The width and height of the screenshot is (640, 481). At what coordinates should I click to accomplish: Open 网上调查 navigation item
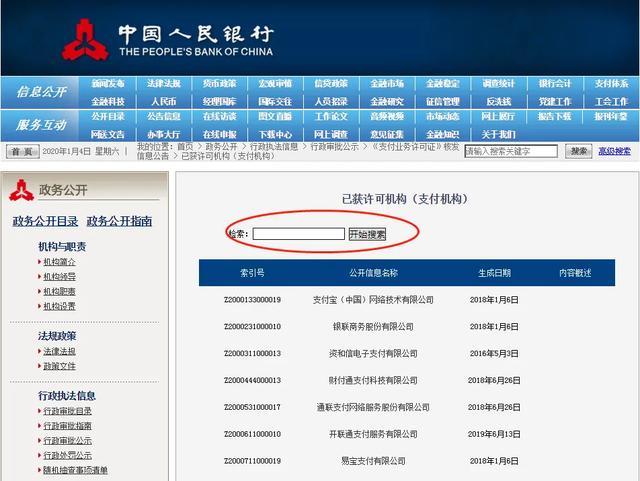coord(331,134)
